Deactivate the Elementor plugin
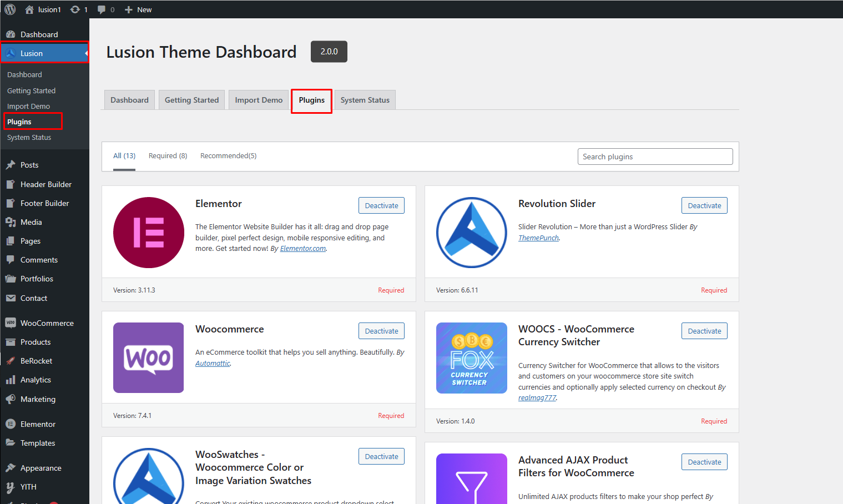 pos(382,205)
